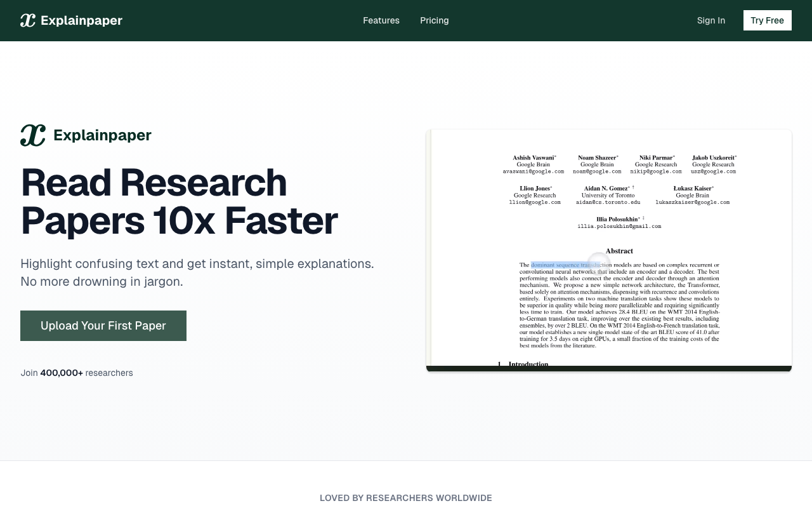The image size is (812, 508).
Task: Open the Features page
Action: point(381,20)
